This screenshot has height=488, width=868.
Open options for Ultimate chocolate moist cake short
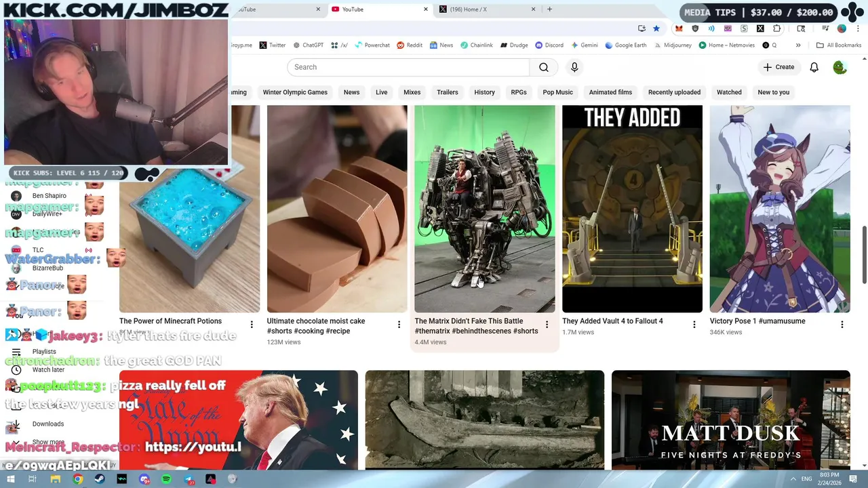pos(399,325)
